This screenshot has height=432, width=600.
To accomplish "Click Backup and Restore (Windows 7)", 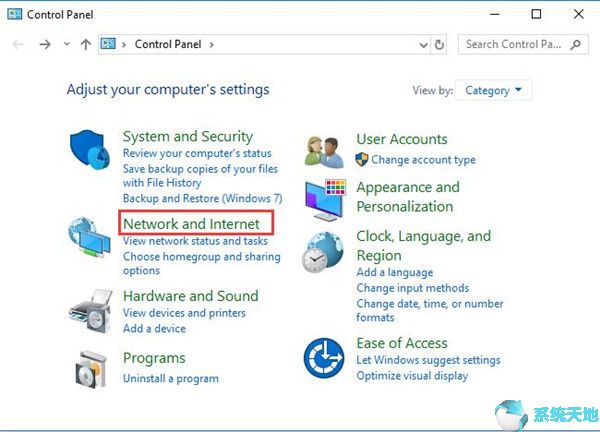I will (203, 198).
